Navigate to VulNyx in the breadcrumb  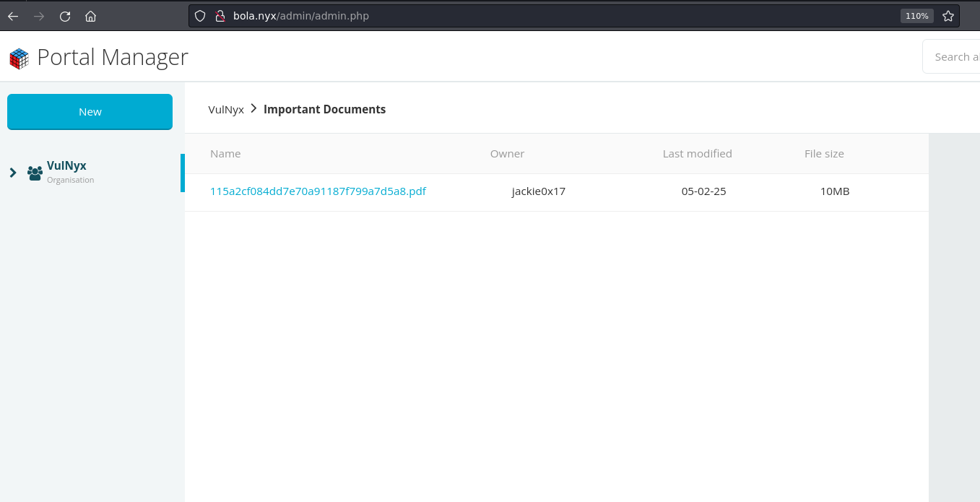click(226, 110)
